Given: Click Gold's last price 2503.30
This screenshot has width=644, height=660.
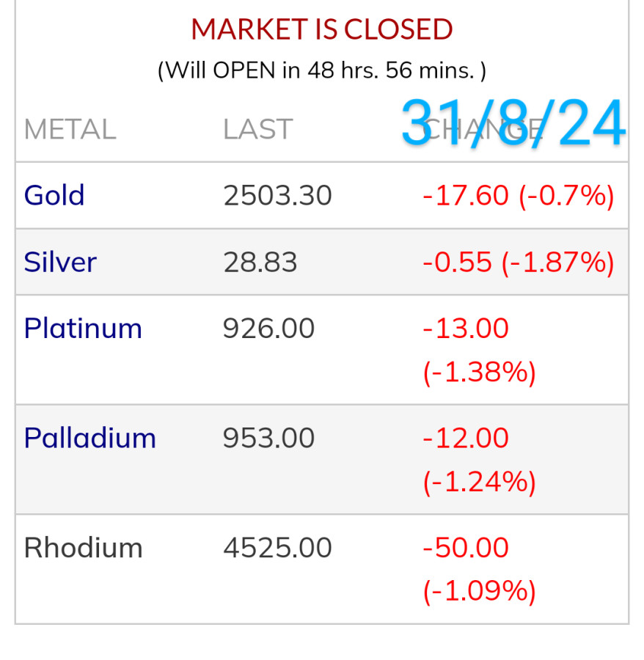Looking at the screenshot, I should coord(277,196).
